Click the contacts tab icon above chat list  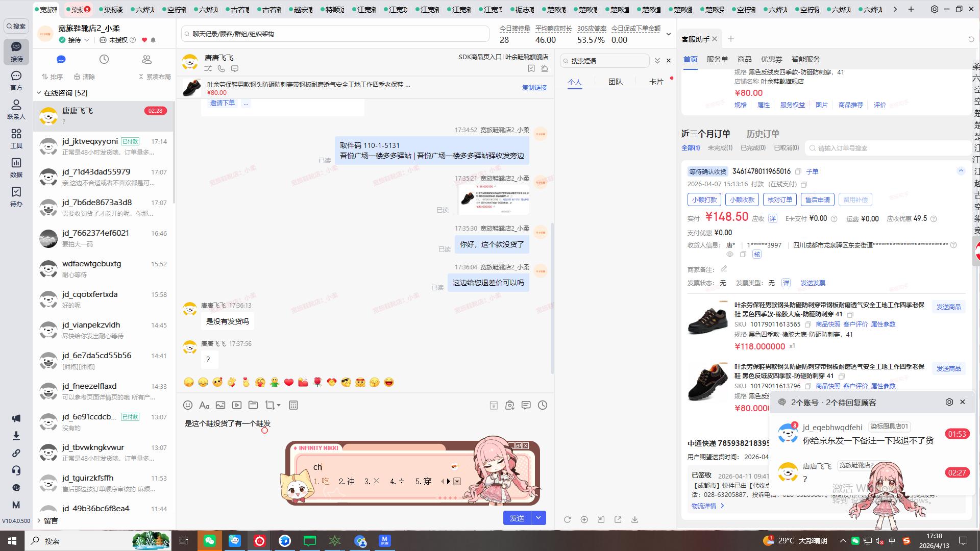click(147, 60)
